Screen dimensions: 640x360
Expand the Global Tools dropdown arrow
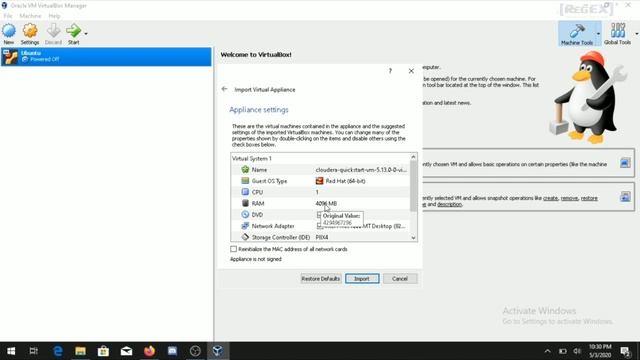[x=637, y=34]
